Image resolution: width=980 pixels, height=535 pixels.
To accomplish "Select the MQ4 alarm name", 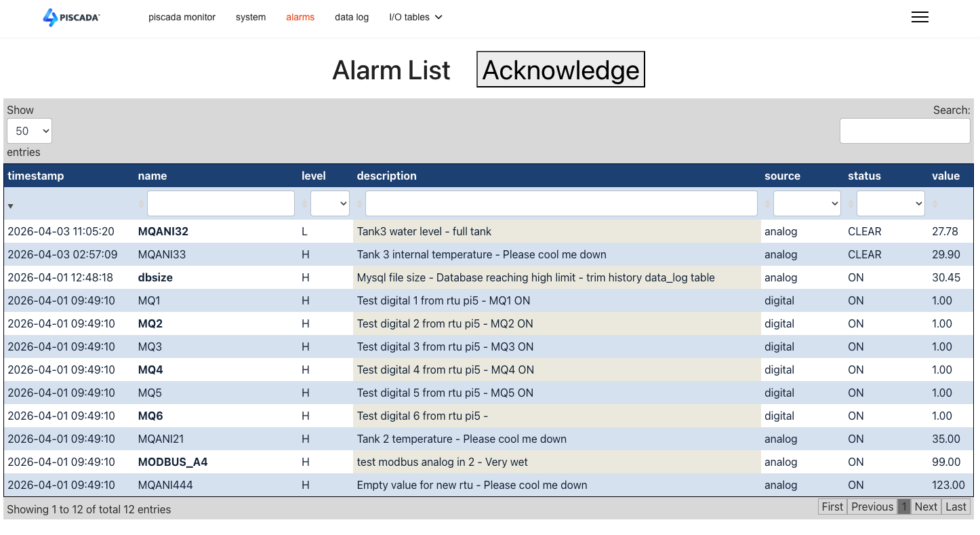I will point(150,370).
